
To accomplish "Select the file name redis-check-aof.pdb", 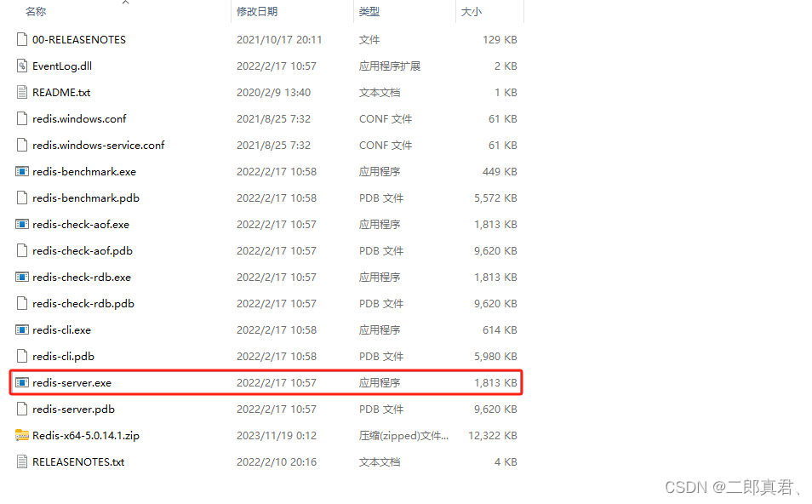I will coord(83,250).
